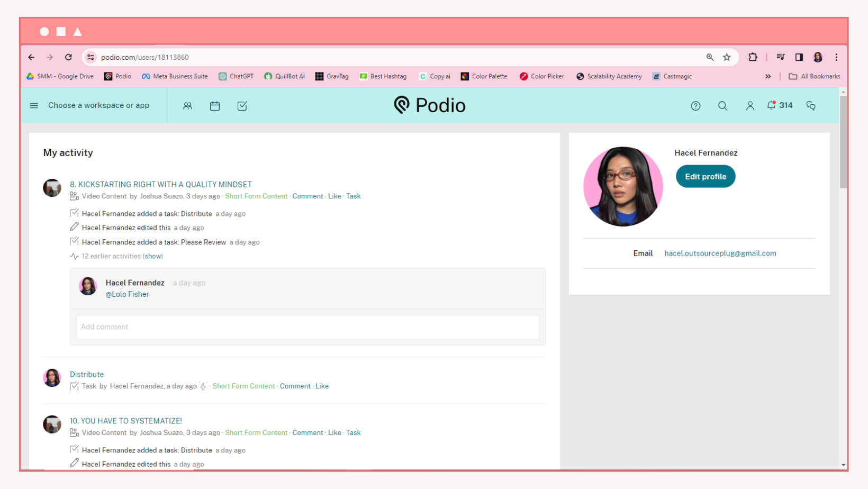This screenshot has height=489, width=868.
Task: Open the QuillBot AI bookmark
Action: pos(284,76)
